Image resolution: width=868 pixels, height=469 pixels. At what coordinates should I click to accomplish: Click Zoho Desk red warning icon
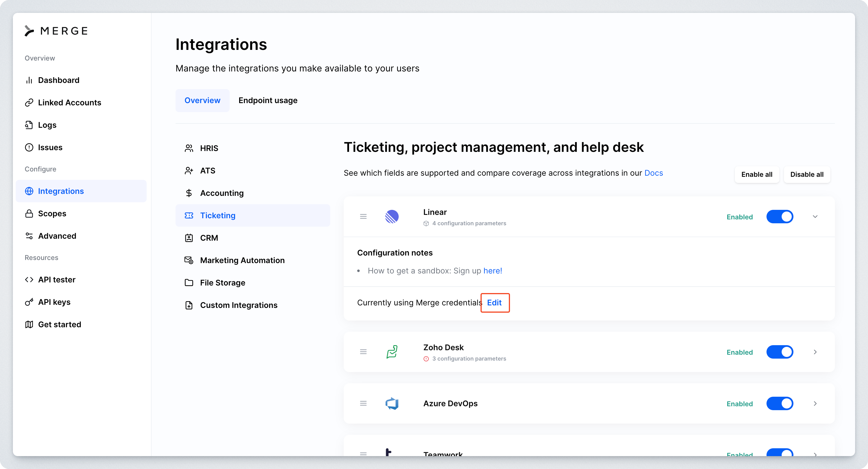pyautogui.click(x=426, y=359)
